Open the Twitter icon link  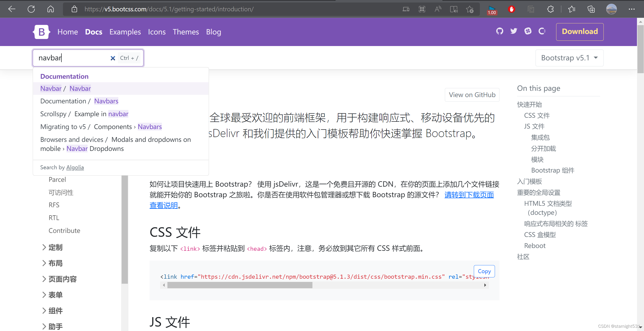[514, 31]
